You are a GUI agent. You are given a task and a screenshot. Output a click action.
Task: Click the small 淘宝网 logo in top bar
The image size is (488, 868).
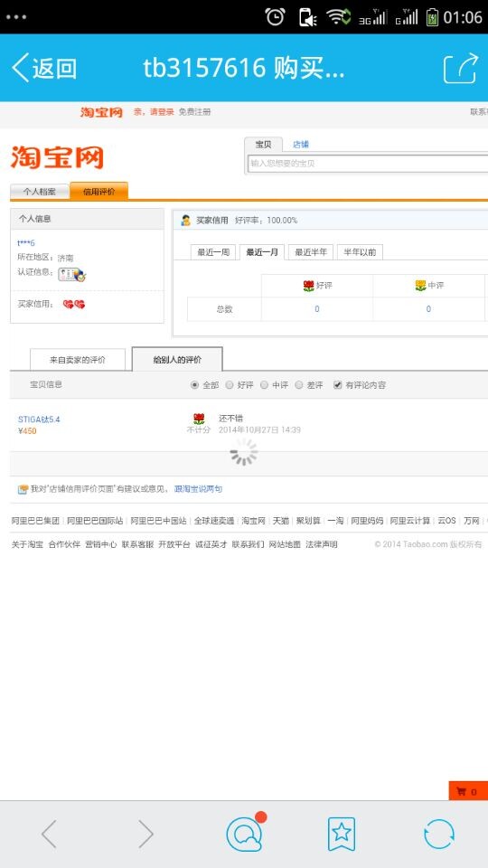tap(101, 112)
